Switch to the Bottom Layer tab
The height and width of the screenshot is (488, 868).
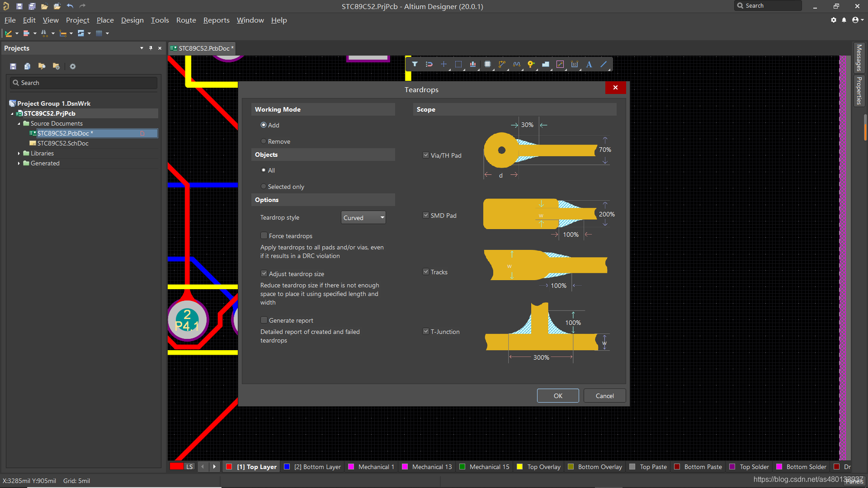[x=317, y=467]
